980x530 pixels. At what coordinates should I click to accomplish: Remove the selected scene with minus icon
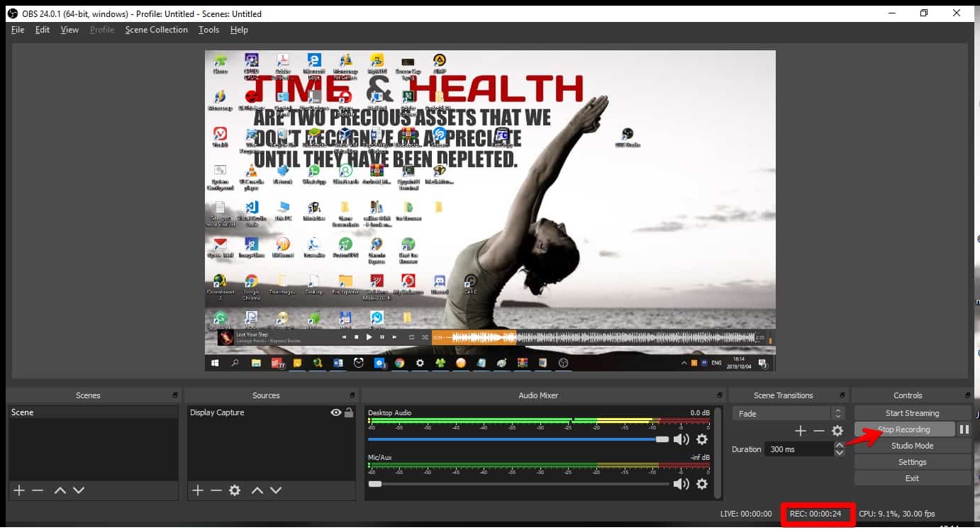point(38,490)
